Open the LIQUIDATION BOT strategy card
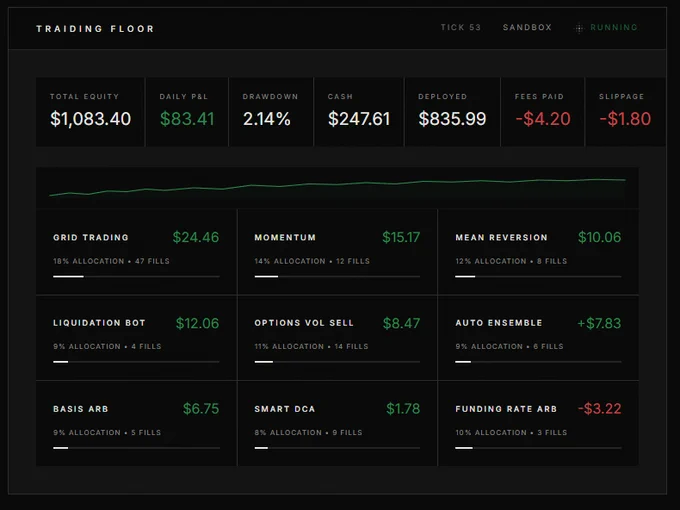 (136, 338)
